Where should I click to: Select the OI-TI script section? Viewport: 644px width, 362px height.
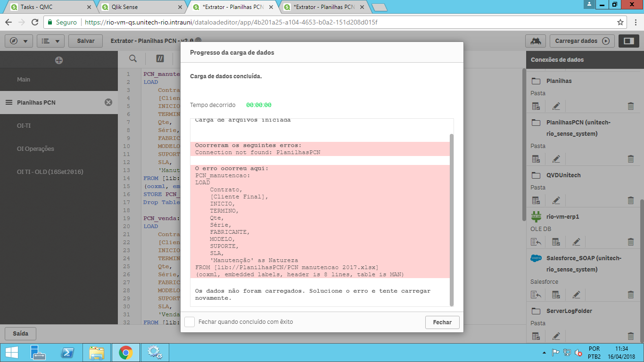(59, 125)
